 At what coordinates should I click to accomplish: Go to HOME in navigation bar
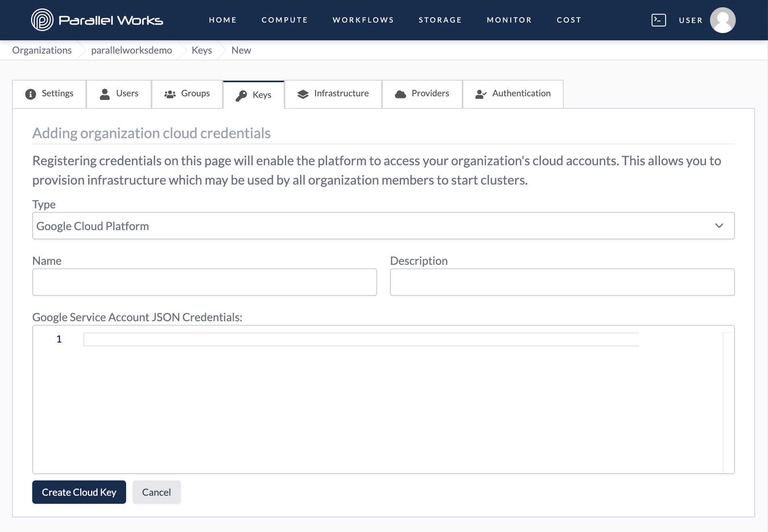[223, 20]
